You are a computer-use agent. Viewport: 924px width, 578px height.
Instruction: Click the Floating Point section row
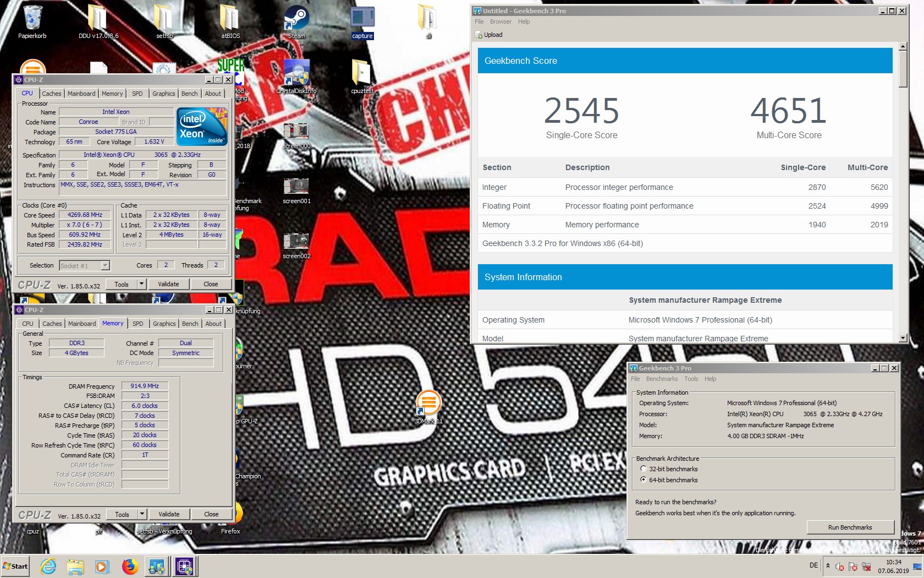(685, 206)
